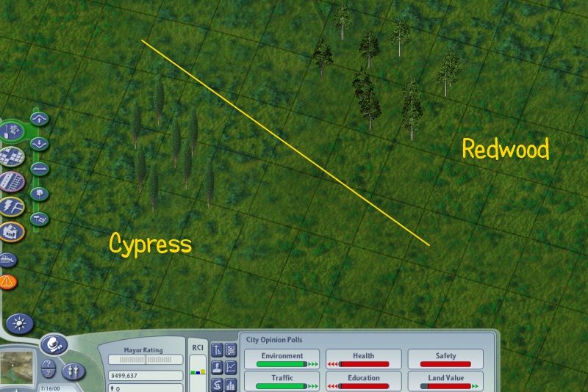Open the Civic buildings icon
This screenshot has width=588, height=392.
(12, 232)
